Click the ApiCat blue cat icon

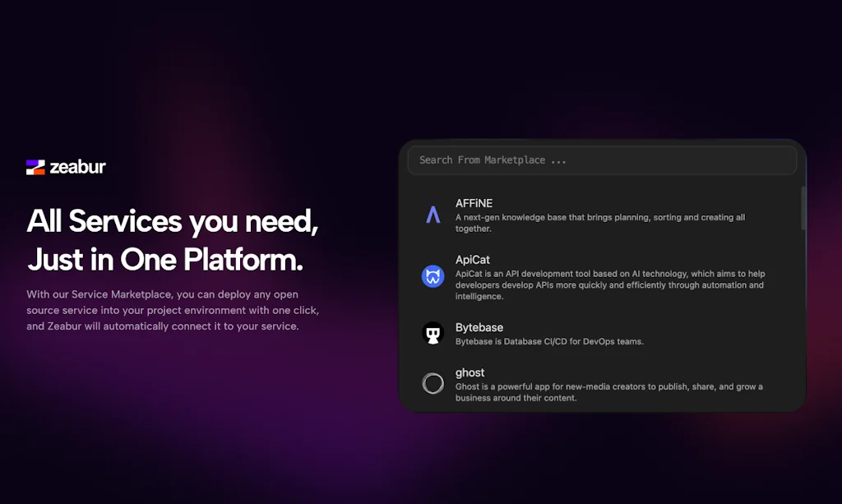click(433, 276)
